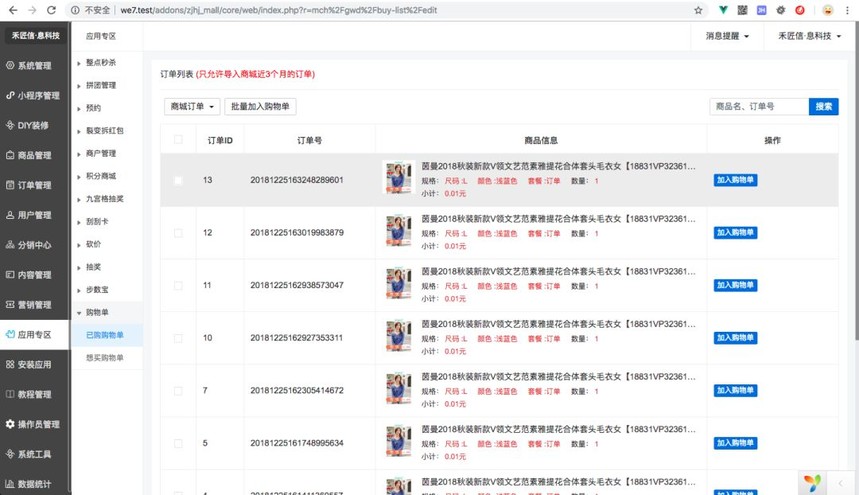Click 批量加入购物单 button
The image size is (859, 495).
pyautogui.click(x=260, y=106)
